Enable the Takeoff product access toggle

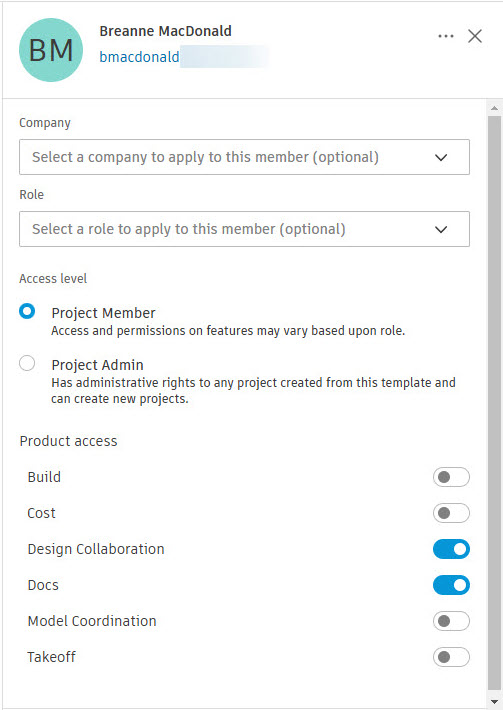[x=451, y=657]
